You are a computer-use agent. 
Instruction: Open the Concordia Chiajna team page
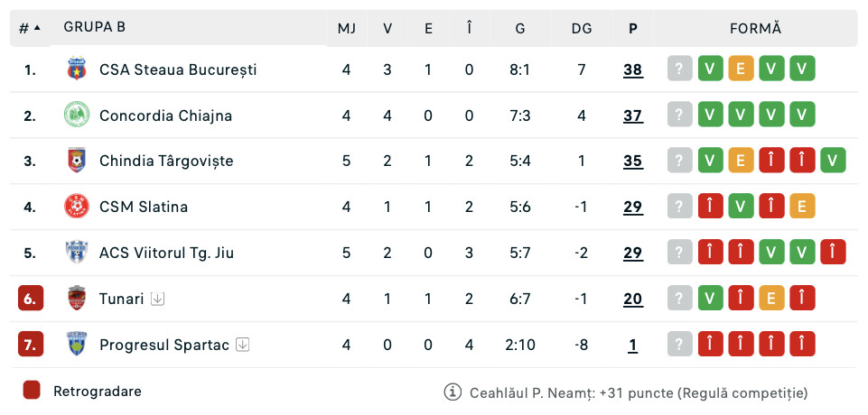tap(165, 115)
